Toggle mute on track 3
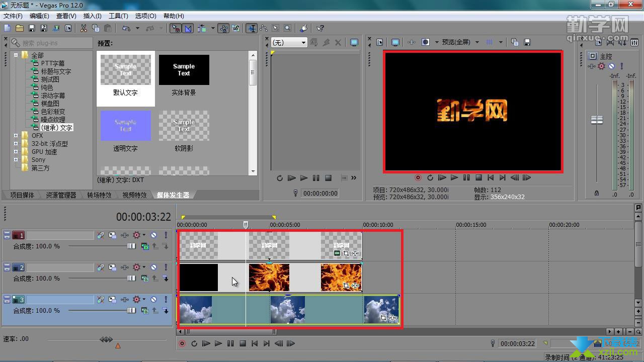The width and height of the screenshot is (644, 362). click(154, 300)
